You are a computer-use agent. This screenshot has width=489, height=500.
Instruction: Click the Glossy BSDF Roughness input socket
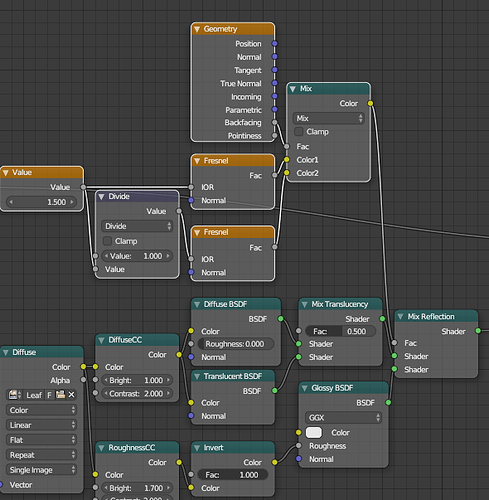click(x=299, y=446)
